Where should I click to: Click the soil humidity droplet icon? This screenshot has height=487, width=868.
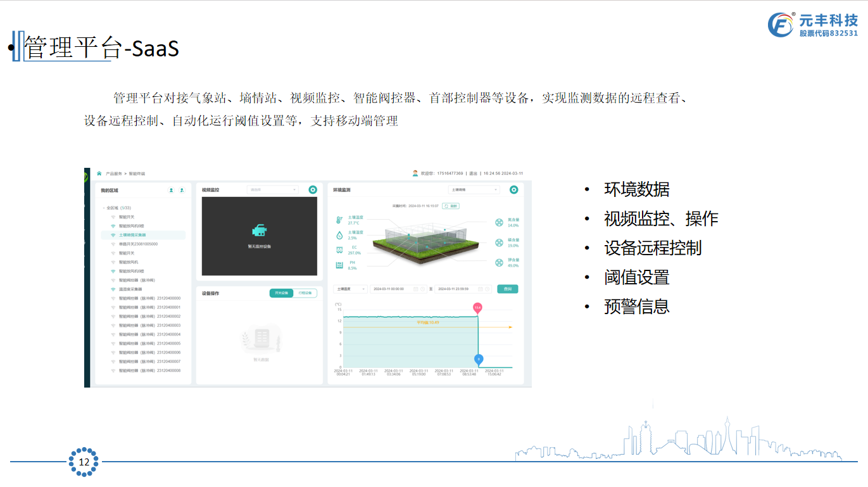339,235
